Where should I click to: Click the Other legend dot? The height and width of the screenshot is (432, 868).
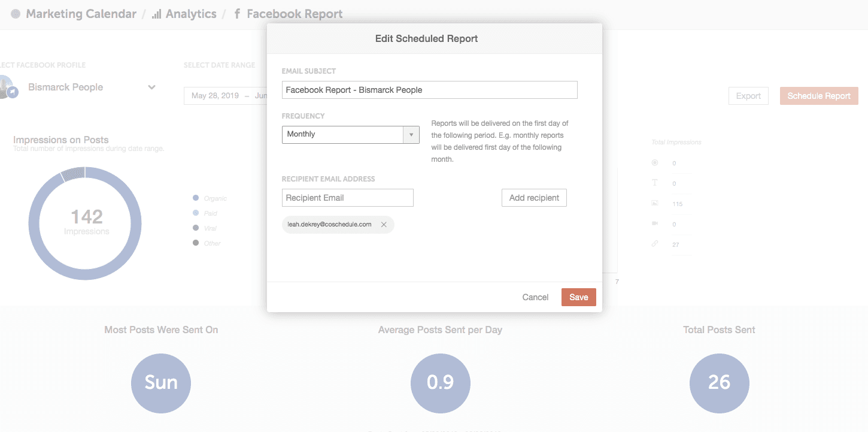196,243
